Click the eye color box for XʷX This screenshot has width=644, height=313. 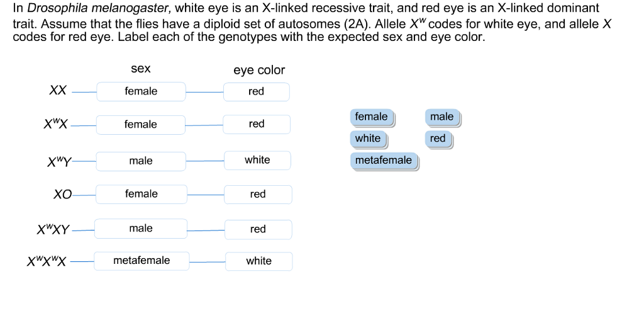[x=257, y=124]
